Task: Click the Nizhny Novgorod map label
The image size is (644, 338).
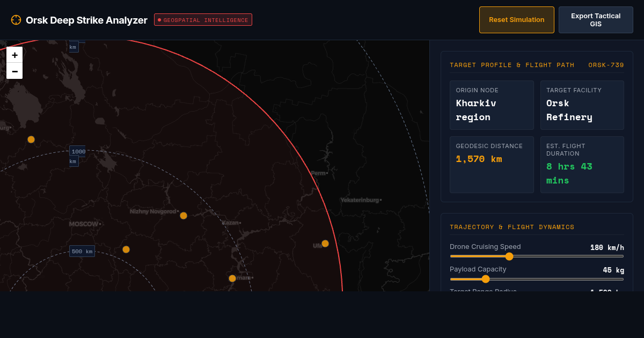Action: (153, 211)
